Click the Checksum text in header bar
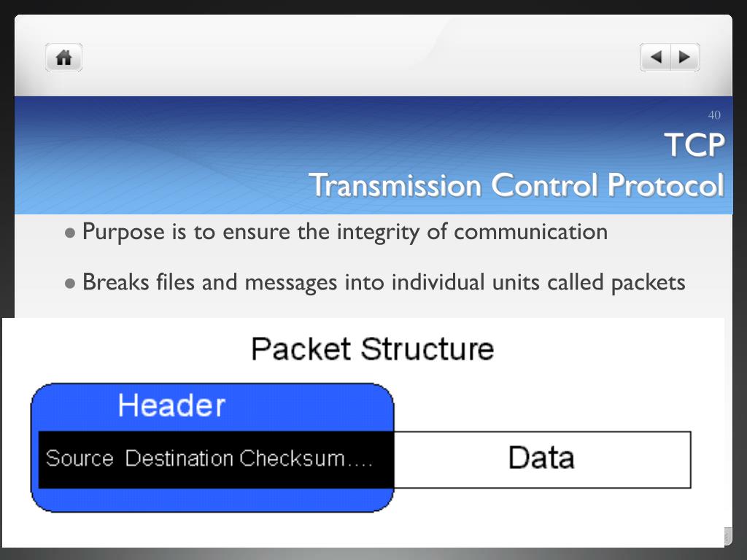Viewport: 747px width, 560px height. [292, 458]
